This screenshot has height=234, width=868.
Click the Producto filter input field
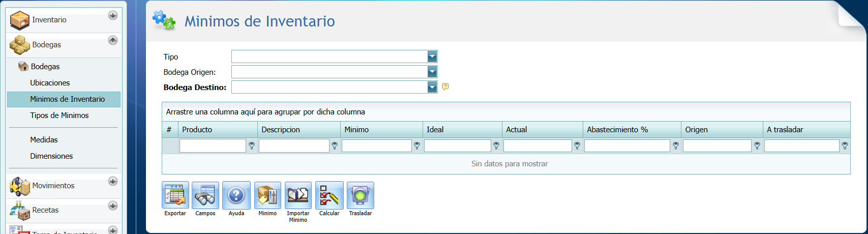[x=213, y=146]
